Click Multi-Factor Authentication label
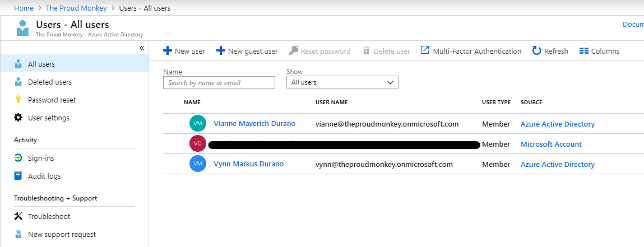Viewport: 644px width, 247px height. [x=477, y=52]
